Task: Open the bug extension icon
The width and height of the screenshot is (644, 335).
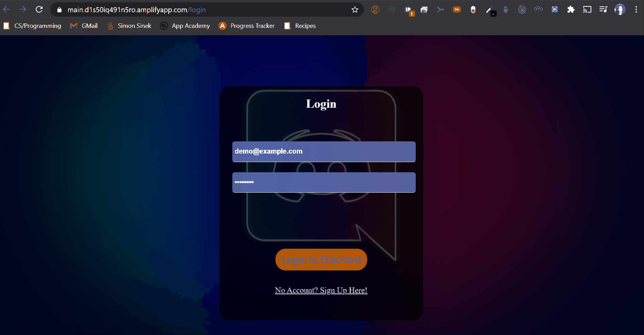Action: pyautogui.click(x=505, y=10)
